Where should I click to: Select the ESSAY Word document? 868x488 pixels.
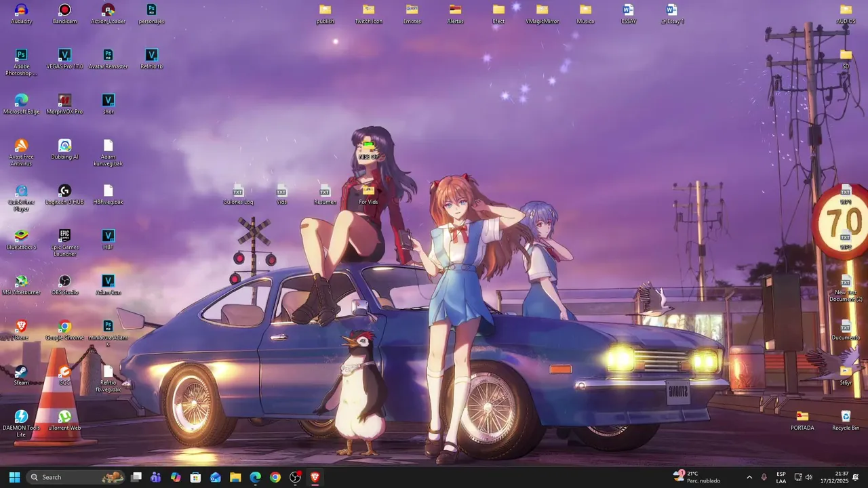[x=629, y=14]
